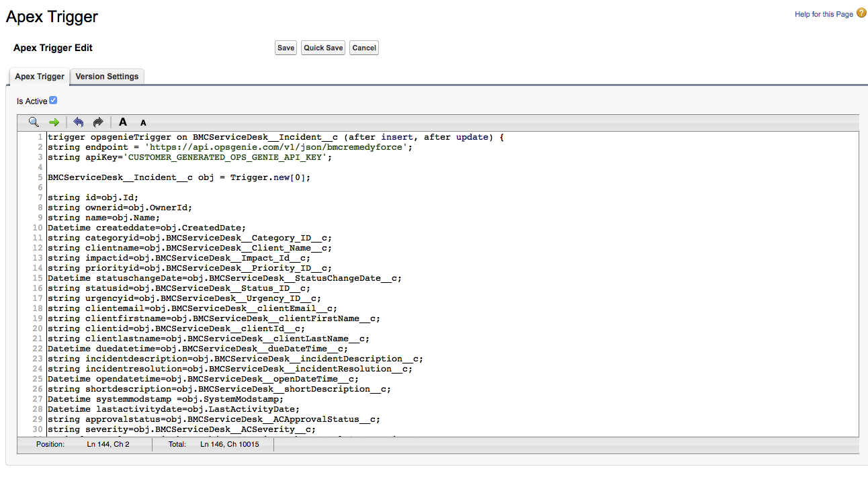
Task: Click the string name=obj.Name line
Action: point(104,218)
